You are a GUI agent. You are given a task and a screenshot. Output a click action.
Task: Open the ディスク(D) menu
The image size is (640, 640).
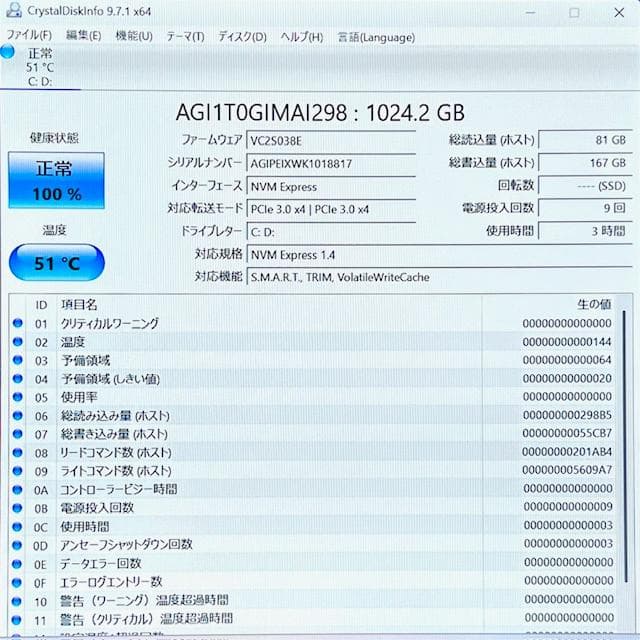(x=242, y=37)
